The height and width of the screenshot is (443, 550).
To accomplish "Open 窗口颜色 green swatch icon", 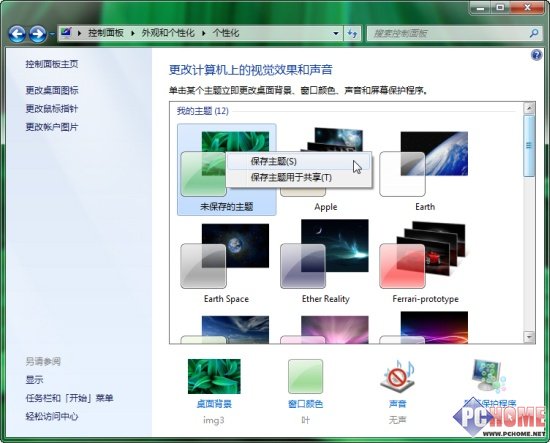I will 305,376.
